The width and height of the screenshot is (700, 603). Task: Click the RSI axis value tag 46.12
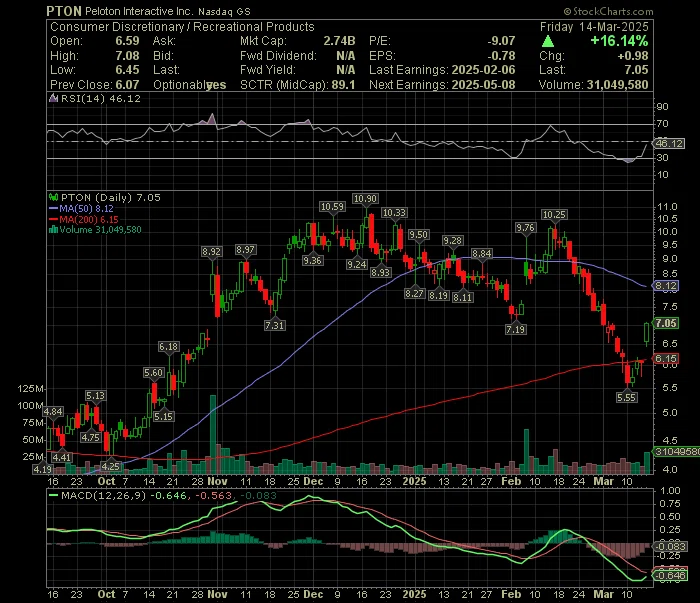[x=668, y=143]
